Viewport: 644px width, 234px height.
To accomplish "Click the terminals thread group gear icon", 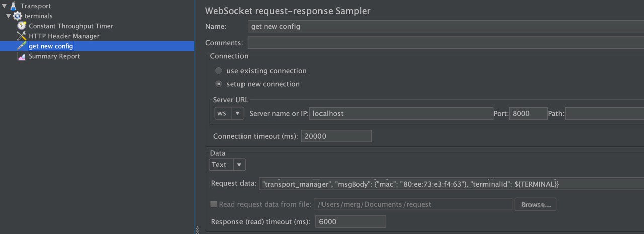I will point(18,16).
